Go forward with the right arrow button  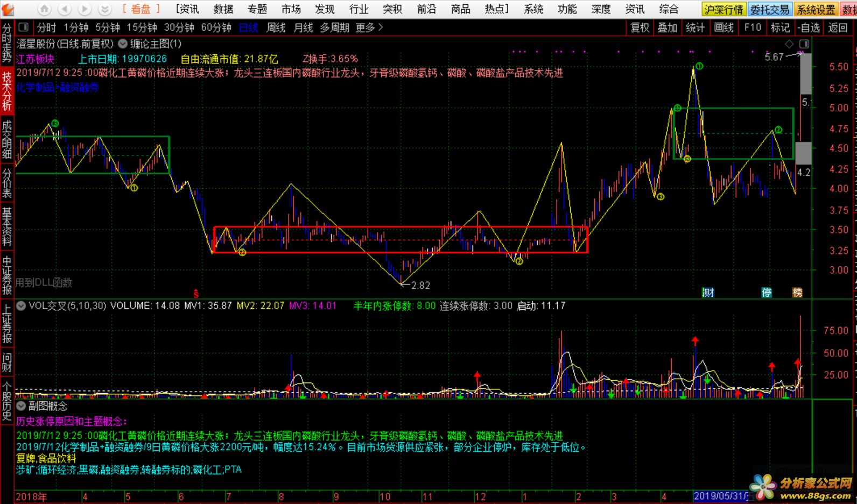[84, 9]
